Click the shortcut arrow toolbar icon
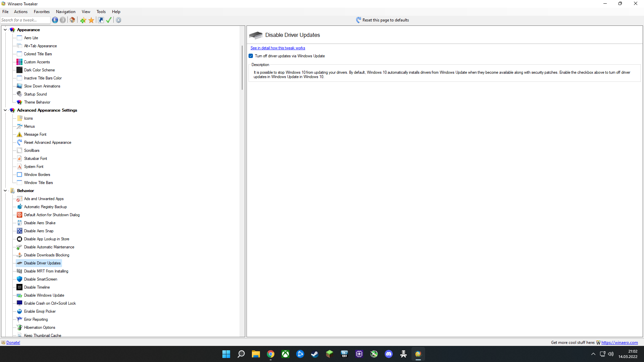 101,20
